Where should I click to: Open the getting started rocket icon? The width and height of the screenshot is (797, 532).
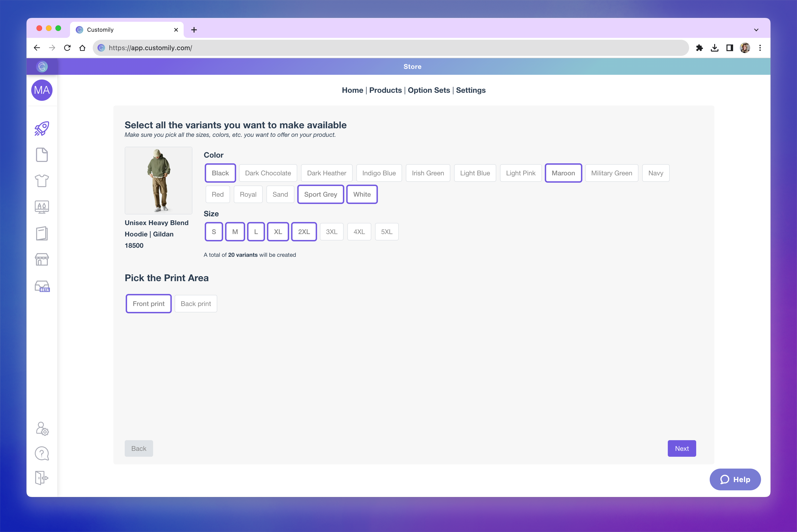pyautogui.click(x=41, y=128)
